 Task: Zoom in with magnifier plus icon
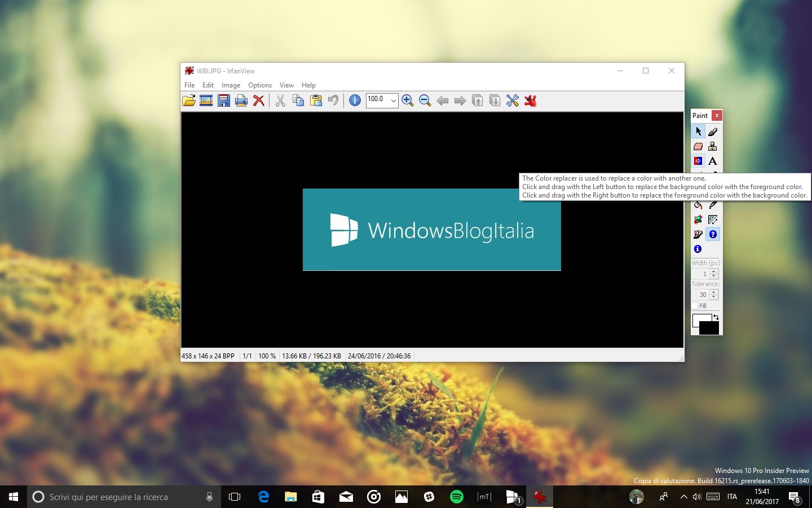point(408,100)
